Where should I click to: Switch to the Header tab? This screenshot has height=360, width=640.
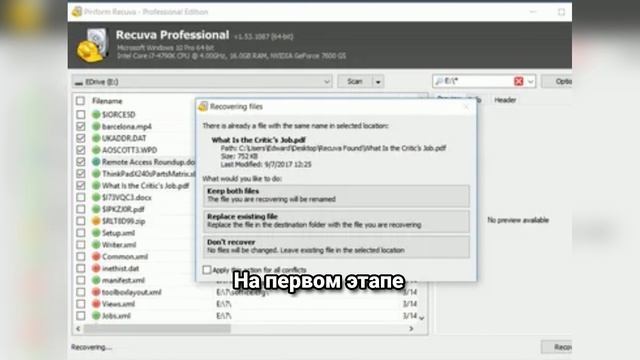click(x=505, y=100)
